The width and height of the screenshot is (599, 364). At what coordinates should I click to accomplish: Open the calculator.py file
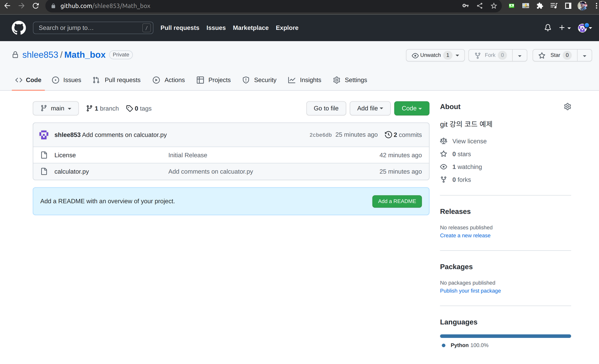72,171
